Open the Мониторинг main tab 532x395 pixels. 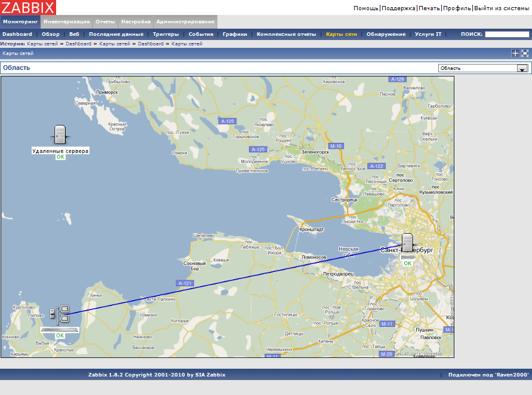[x=20, y=22]
